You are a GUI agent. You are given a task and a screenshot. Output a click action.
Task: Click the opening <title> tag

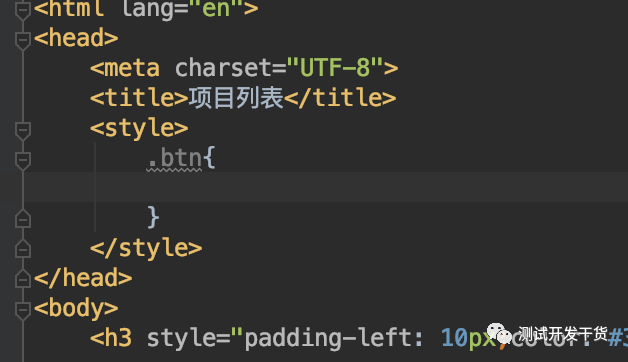click(x=139, y=98)
